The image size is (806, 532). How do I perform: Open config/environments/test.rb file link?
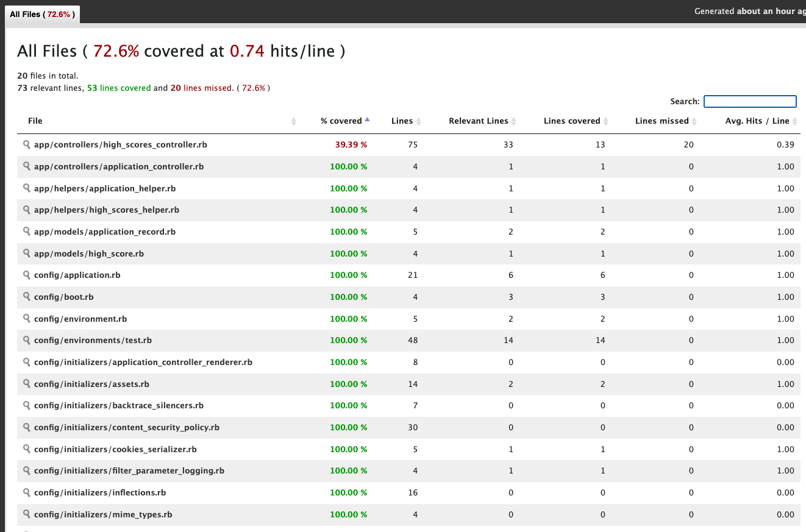click(93, 340)
